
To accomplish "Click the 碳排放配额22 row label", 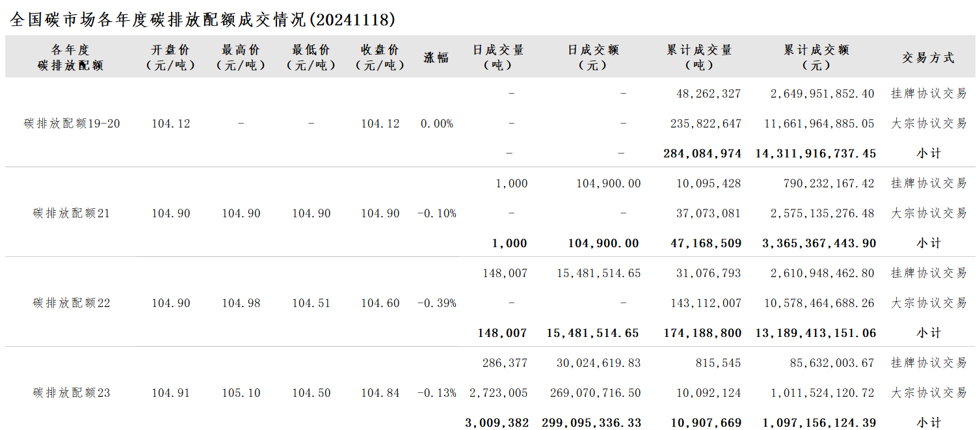I will coord(72,303).
